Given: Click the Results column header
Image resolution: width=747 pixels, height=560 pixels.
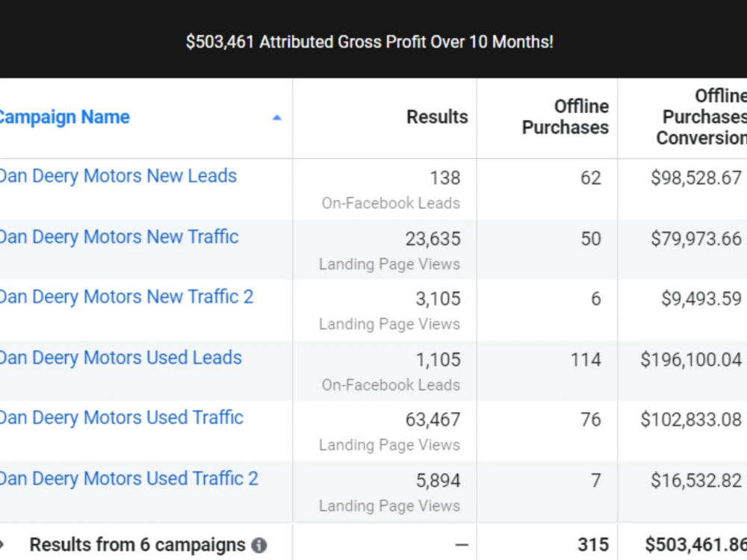Looking at the screenshot, I should 437,117.
